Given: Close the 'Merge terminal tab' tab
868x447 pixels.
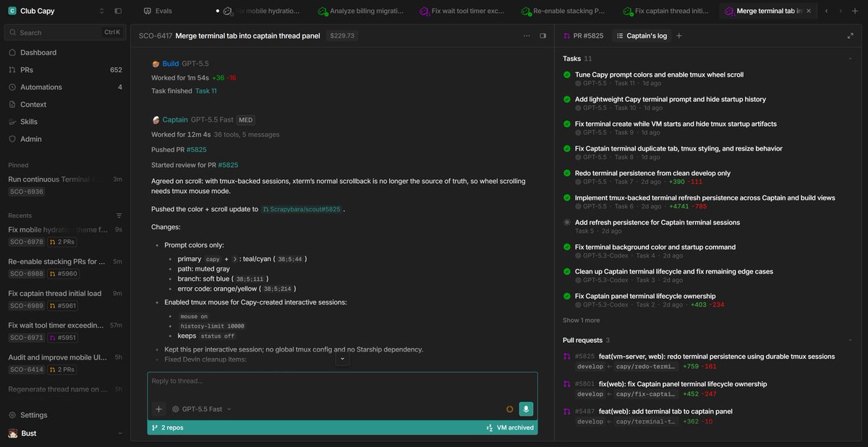Looking at the screenshot, I should (808, 12).
